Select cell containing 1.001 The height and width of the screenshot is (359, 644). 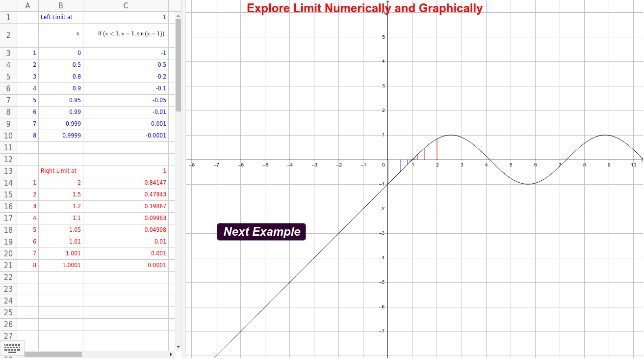(61, 253)
